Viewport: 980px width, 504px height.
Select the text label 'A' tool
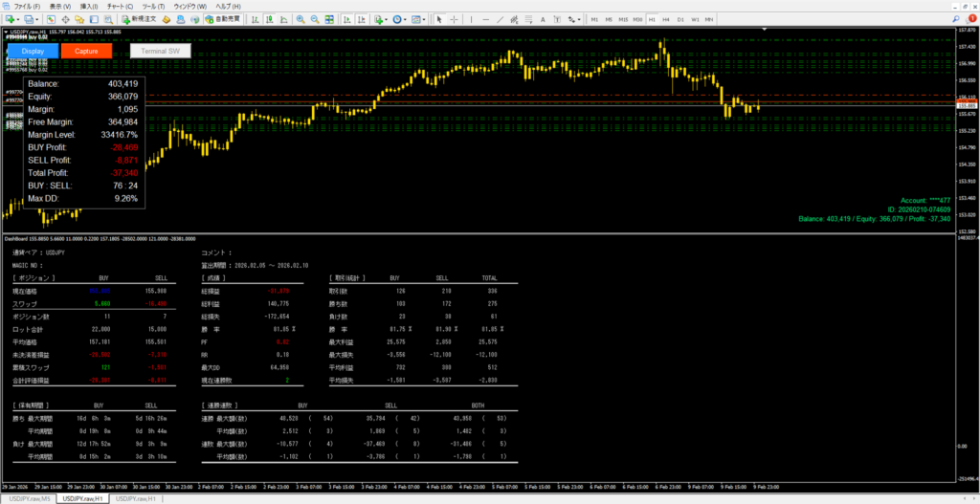(x=543, y=19)
